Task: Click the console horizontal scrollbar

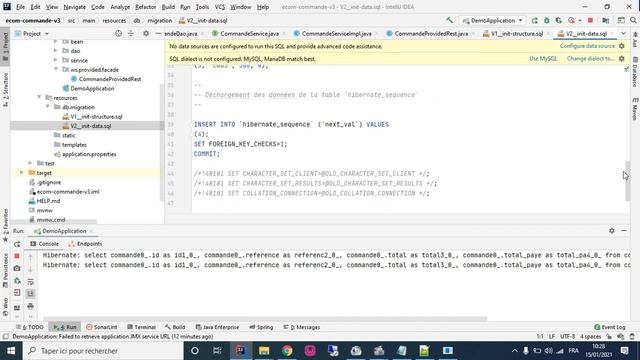Action: point(264,318)
